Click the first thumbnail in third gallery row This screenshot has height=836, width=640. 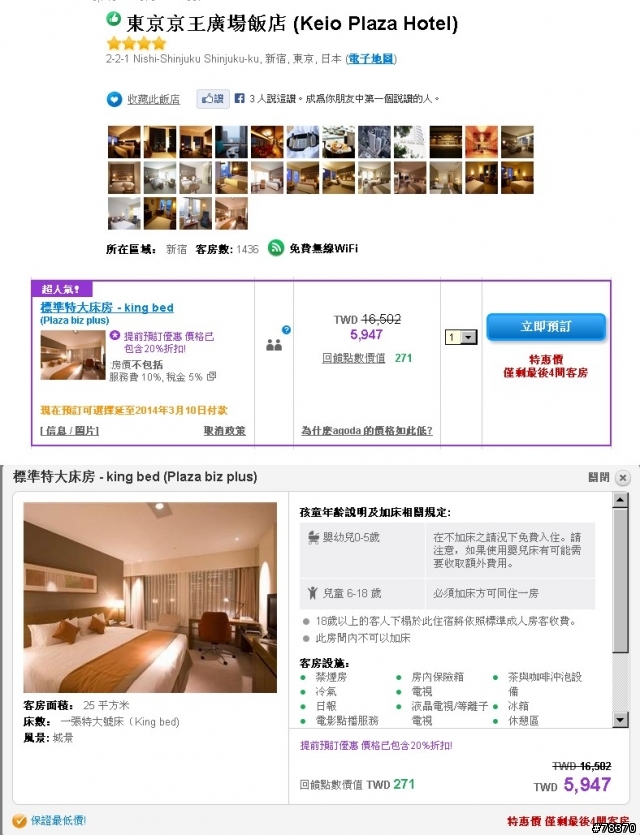pos(124,213)
